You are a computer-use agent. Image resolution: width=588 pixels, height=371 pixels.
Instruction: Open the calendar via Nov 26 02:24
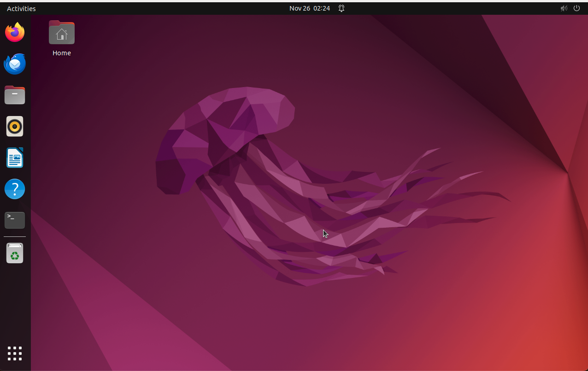[x=310, y=8]
